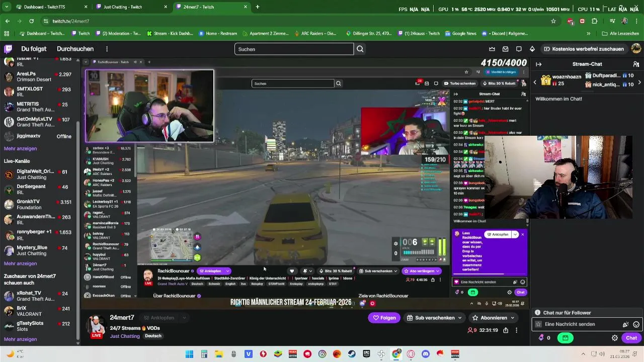Open Prime loot crown icon in top bar
The width and height of the screenshot is (644, 362).
pos(492,49)
